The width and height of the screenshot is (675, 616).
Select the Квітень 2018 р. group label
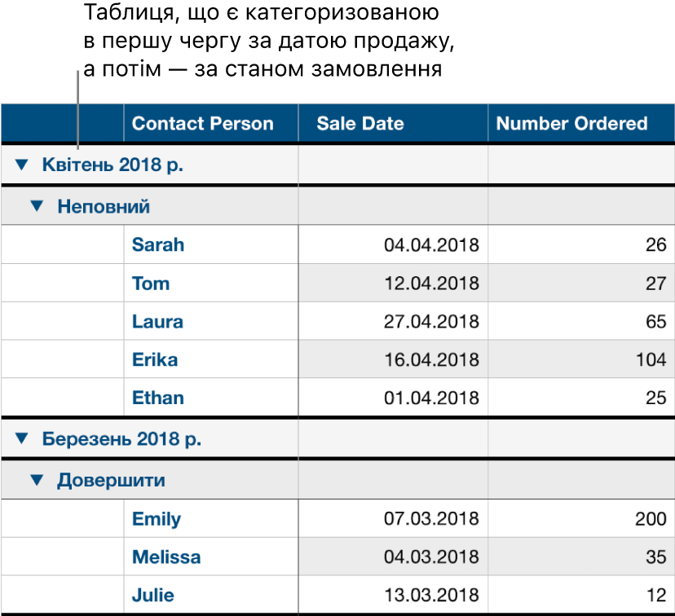(x=112, y=165)
